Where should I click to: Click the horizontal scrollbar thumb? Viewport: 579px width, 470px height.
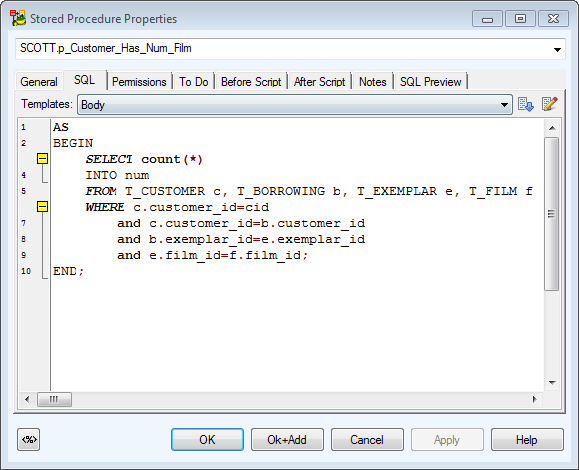tap(54, 399)
